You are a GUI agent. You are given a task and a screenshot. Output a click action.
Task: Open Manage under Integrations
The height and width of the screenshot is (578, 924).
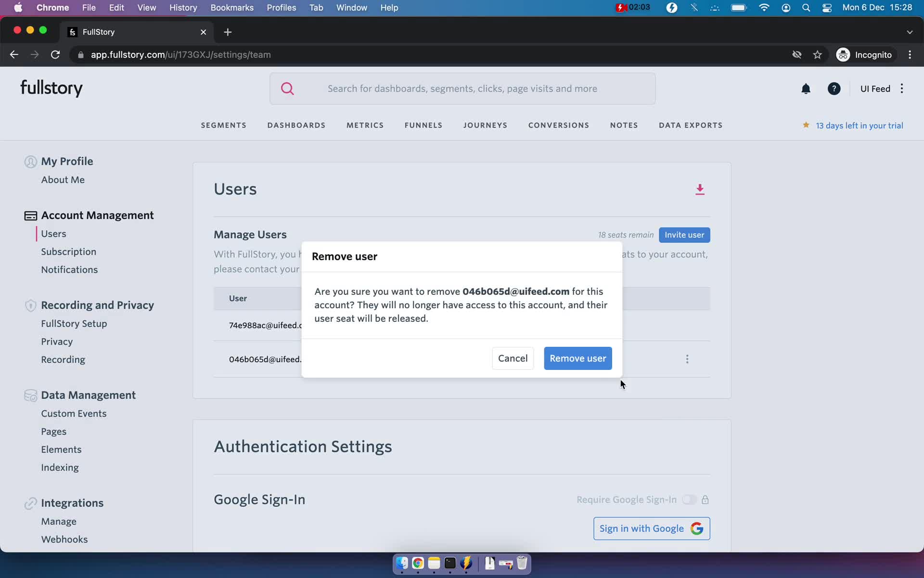pyautogui.click(x=59, y=521)
